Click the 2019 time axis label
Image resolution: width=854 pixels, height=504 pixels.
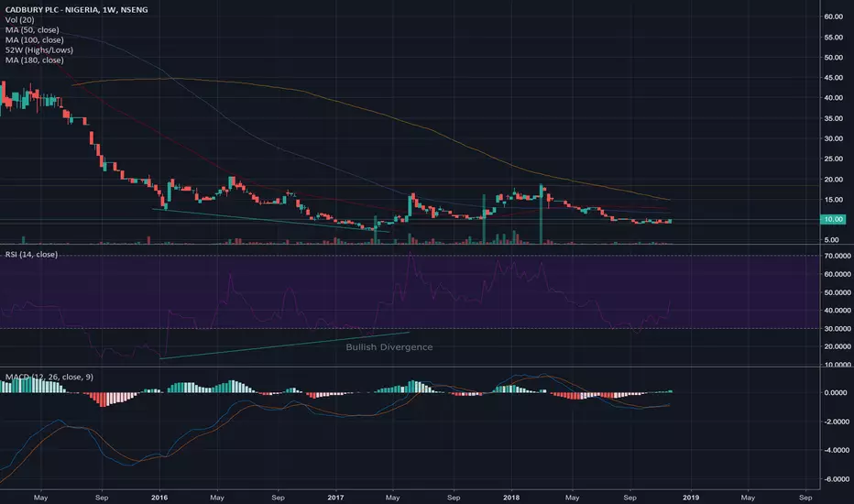(x=691, y=498)
